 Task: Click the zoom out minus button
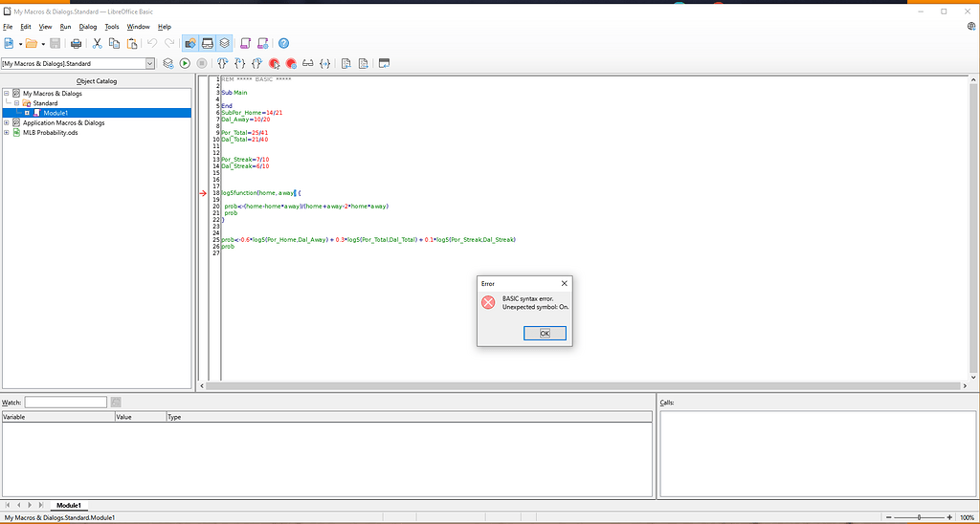click(x=889, y=517)
